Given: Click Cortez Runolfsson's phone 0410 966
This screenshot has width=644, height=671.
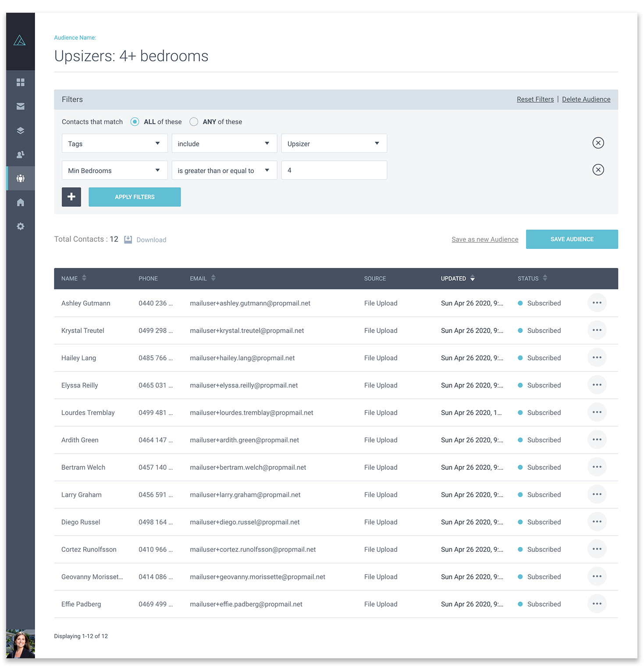Looking at the screenshot, I should (156, 550).
